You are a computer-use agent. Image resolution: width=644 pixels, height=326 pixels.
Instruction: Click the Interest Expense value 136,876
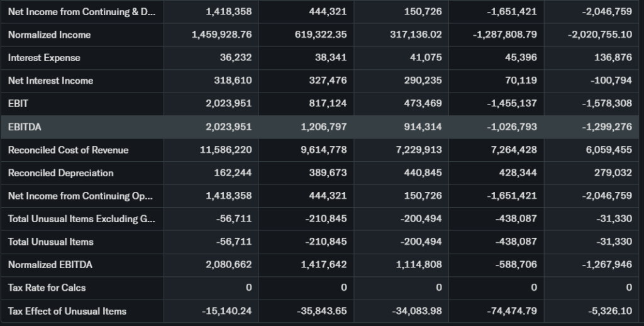pyautogui.click(x=613, y=58)
